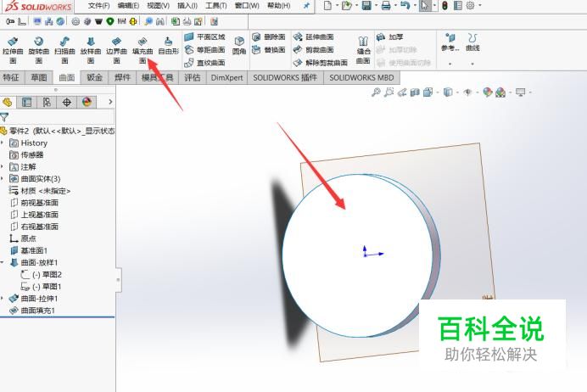Toggle Hide/Show Items eye icon
Viewport: 587px width, 392px height.
pos(467,92)
